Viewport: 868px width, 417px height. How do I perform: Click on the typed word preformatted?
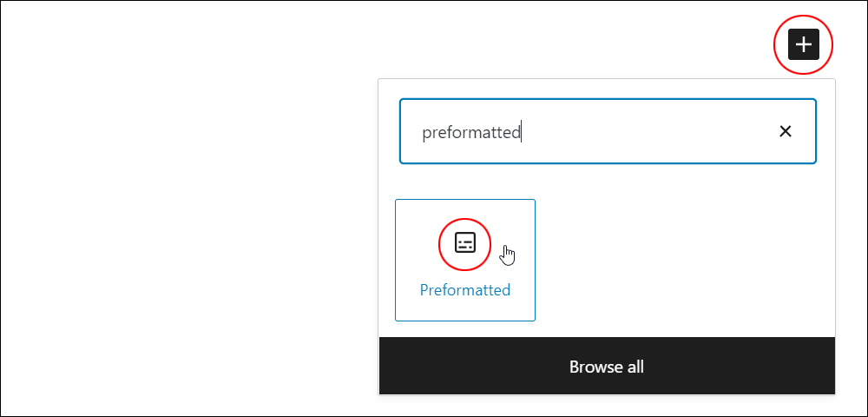pyautogui.click(x=471, y=132)
